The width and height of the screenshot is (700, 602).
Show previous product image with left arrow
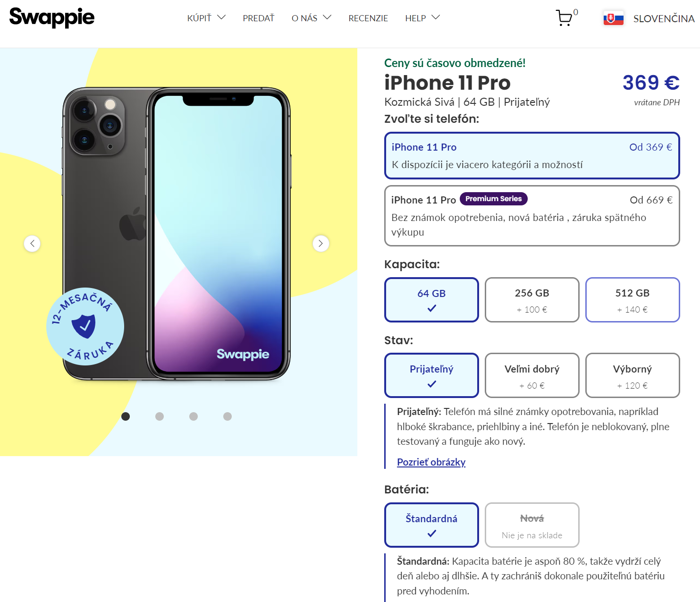32,244
